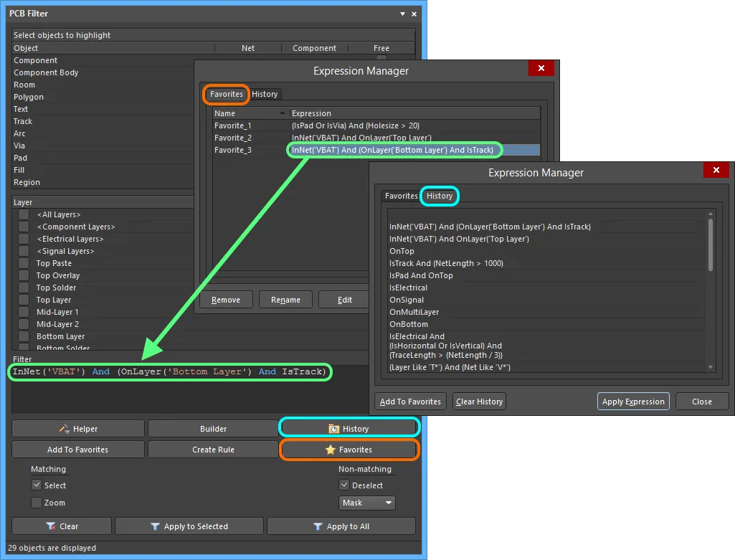Close the front Expression Manager dialog
This screenshot has width=735, height=560.
click(x=716, y=170)
